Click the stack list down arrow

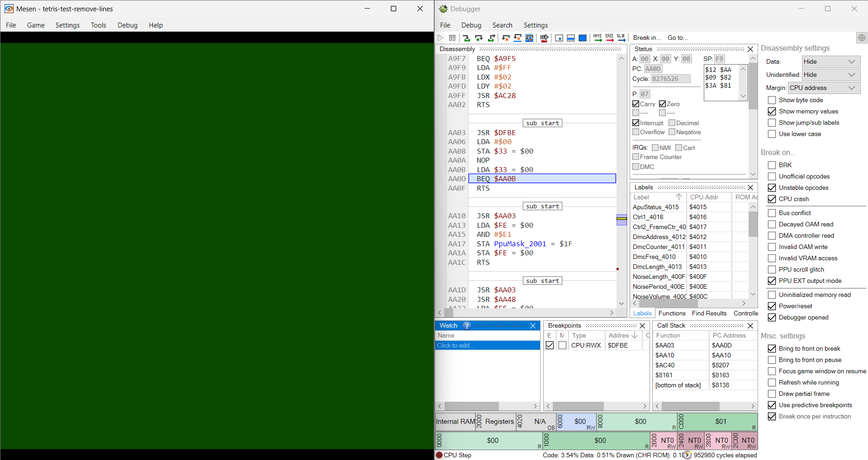click(743, 96)
